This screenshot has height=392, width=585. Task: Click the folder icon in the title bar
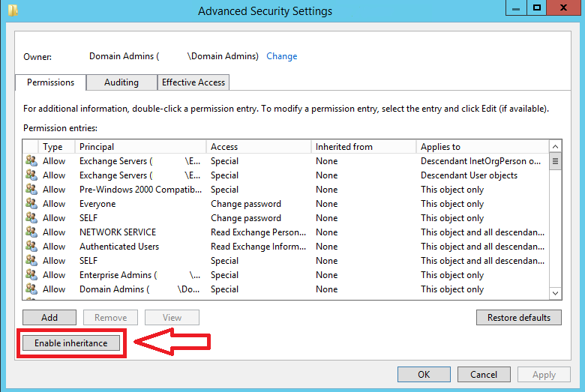tap(13, 10)
